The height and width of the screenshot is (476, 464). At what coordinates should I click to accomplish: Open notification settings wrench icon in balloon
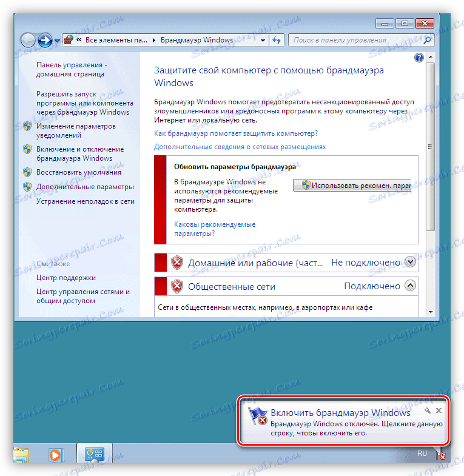point(428,411)
